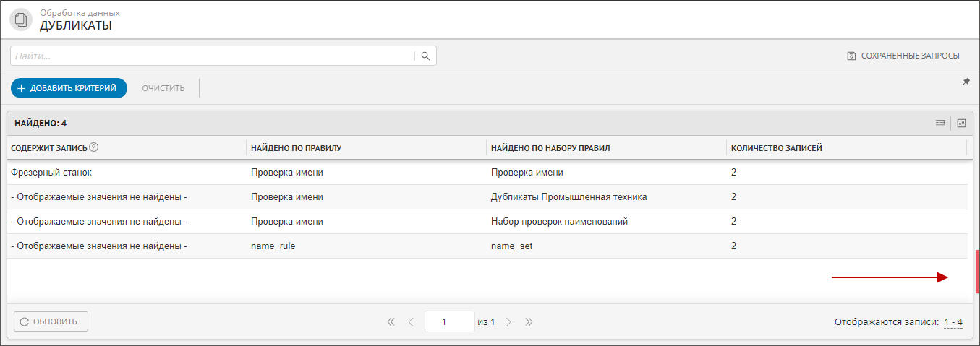Viewport: 980px width, 346px height.
Task: Go to the last page arrow
Action: point(529,321)
